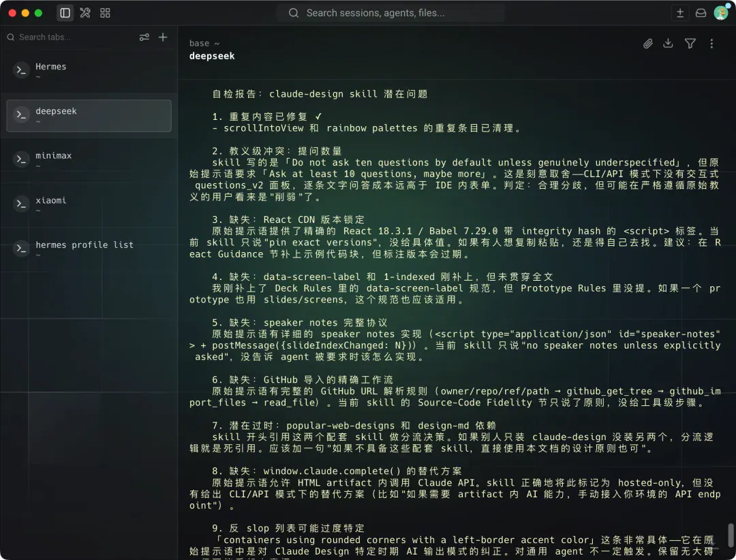Click the xiaomi terminal icon

[x=21, y=204]
